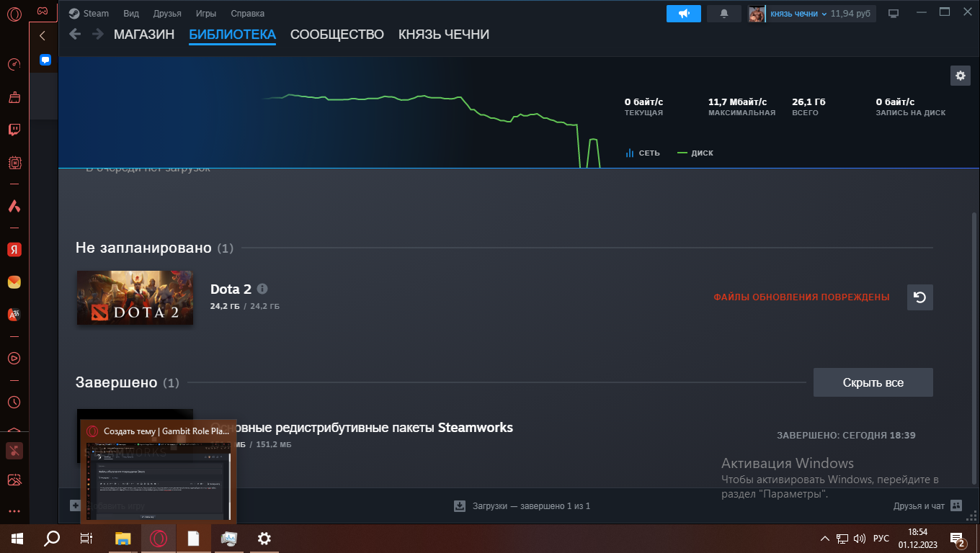This screenshot has height=553, width=980.
Task: Open Twitch in the Opera sidebar
Action: 14,130
